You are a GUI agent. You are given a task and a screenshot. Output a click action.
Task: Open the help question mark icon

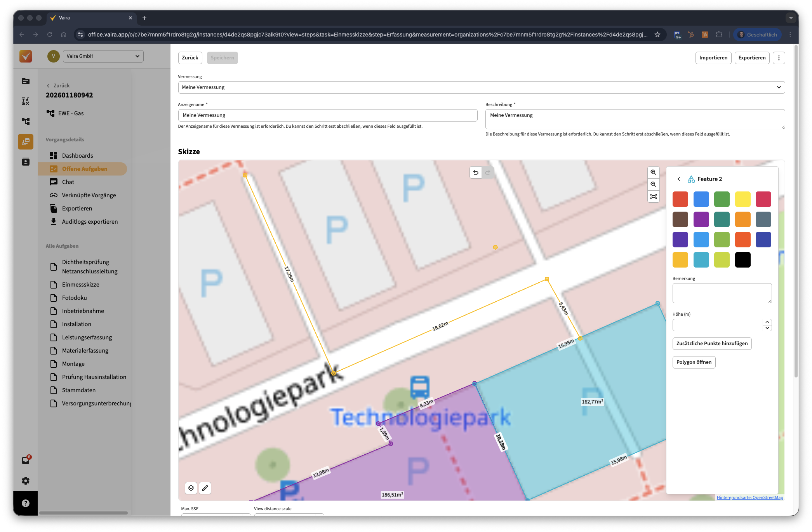(x=26, y=503)
